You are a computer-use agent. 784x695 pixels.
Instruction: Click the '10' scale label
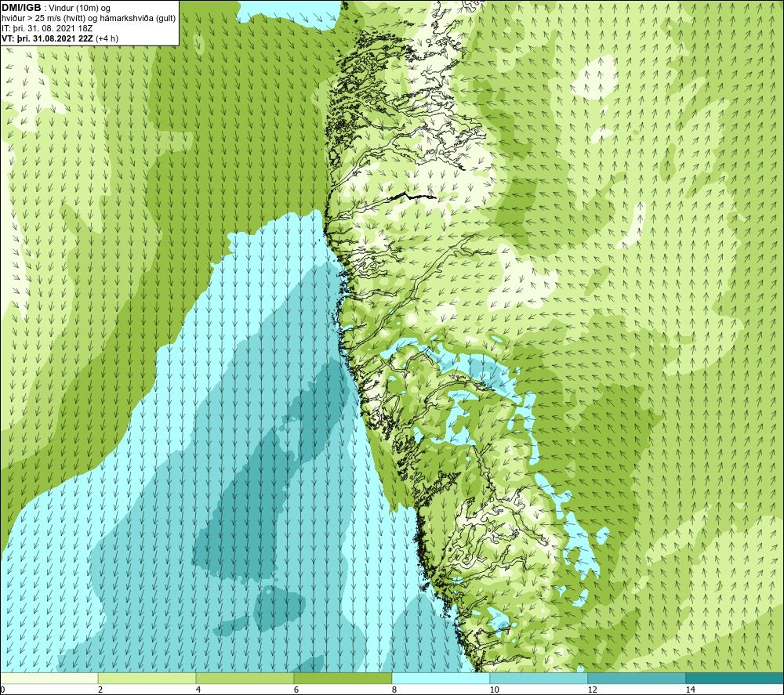point(494,690)
